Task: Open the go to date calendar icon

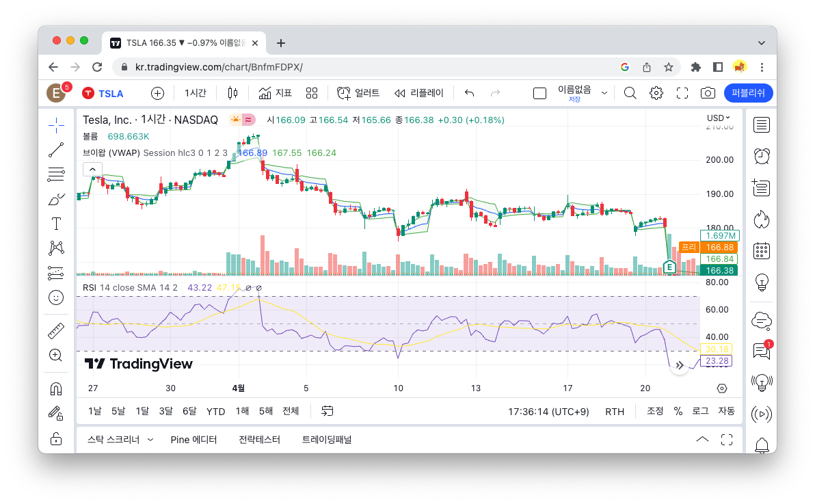Action: pyautogui.click(x=327, y=411)
